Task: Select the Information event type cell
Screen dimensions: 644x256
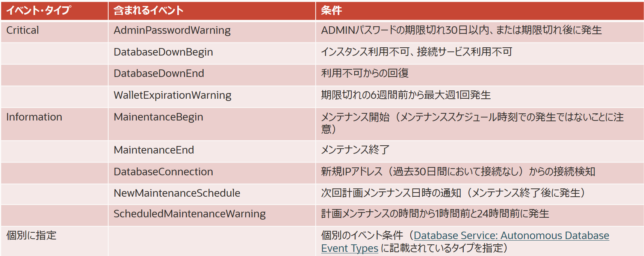Action: point(34,117)
